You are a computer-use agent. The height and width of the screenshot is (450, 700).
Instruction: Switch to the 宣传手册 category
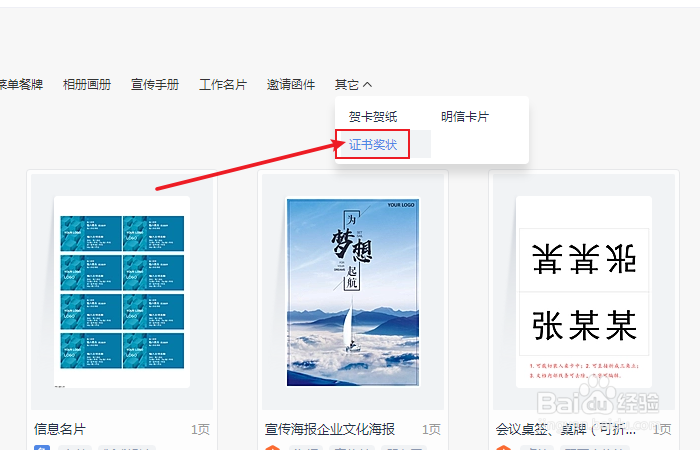coord(155,85)
